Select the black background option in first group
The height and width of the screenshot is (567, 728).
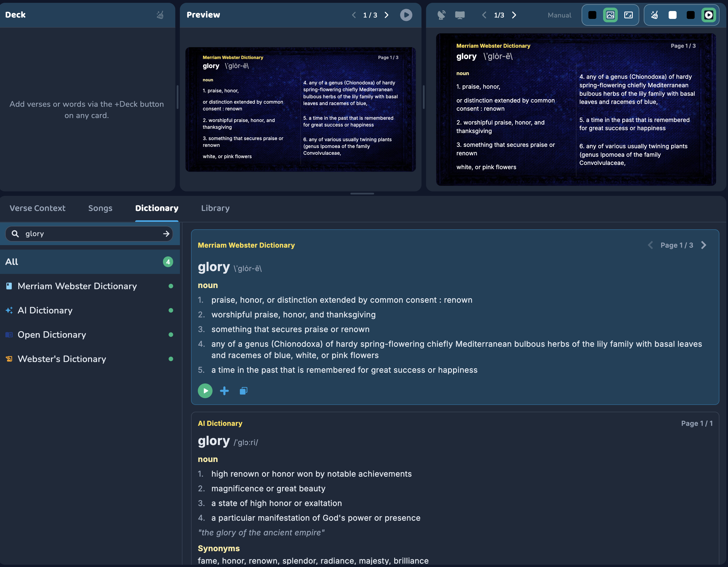coord(592,15)
